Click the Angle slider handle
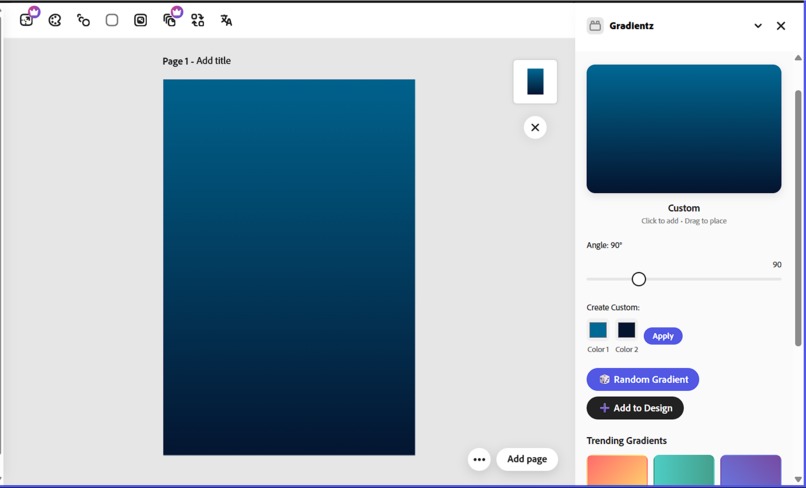 pos(638,279)
